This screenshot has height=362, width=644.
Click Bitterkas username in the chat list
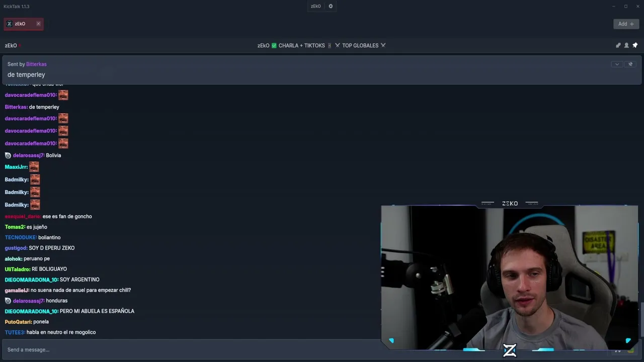pyautogui.click(x=16, y=107)
